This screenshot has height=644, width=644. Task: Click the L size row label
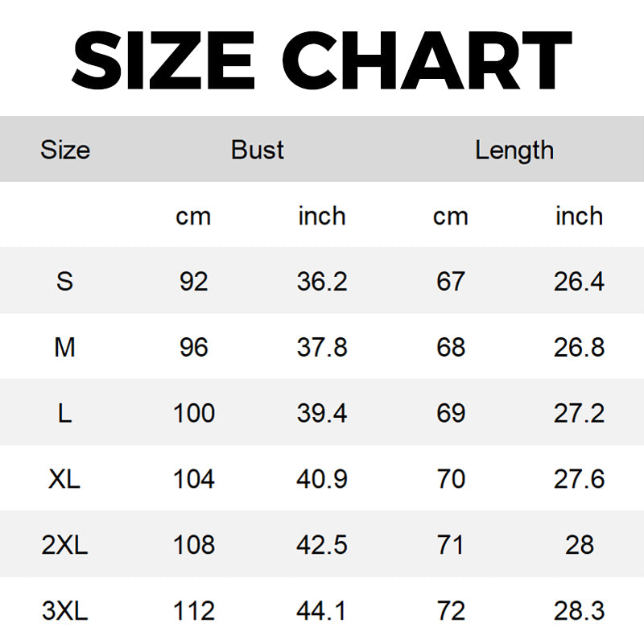coord(65,413)
